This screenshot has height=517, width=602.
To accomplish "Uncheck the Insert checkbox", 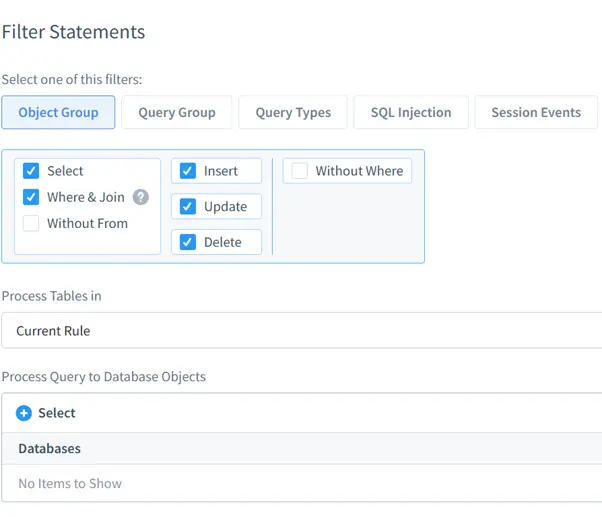I will click(188, 171).
